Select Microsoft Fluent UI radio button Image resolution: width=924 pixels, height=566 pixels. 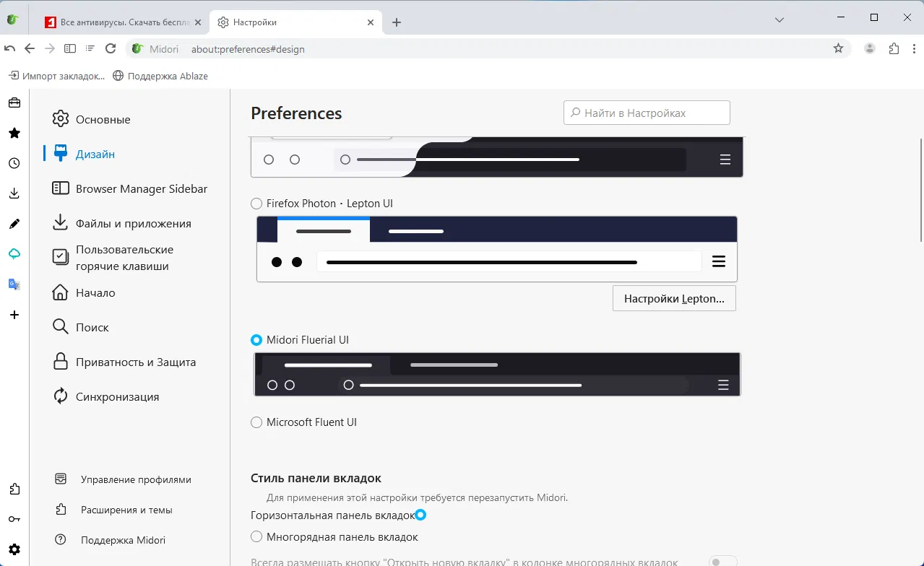pos(256,422)
